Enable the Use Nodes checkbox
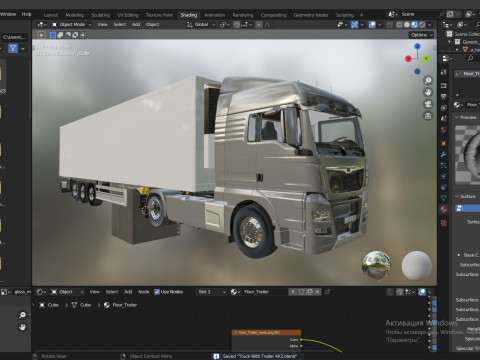The width and height of the screenshot is (480, 360). tap(157, 292)
